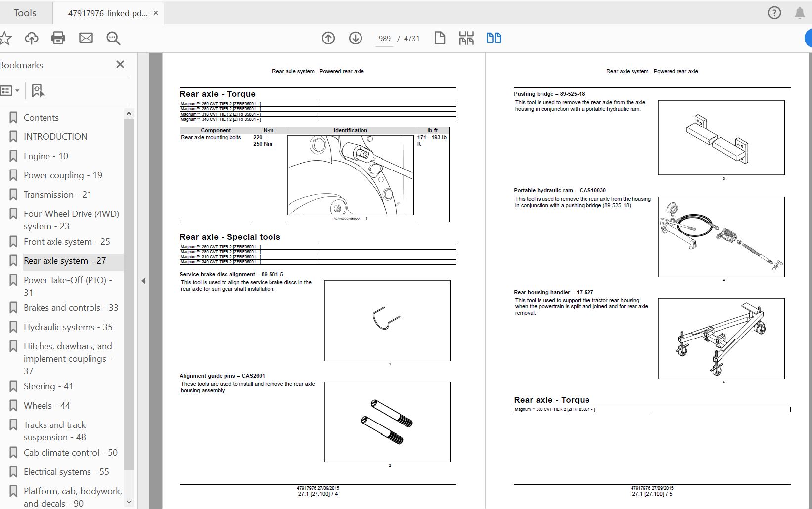Collapse the bookmarks pane with arrow handle
This screenshot has height=509, width=812.
click(143, 281)
